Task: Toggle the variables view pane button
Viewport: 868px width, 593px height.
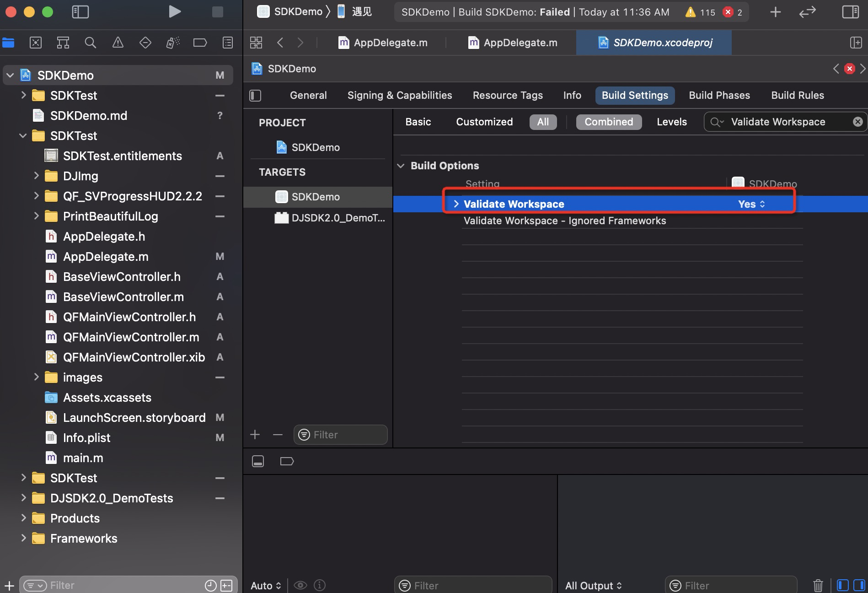Action: click(x=843, y=585)
